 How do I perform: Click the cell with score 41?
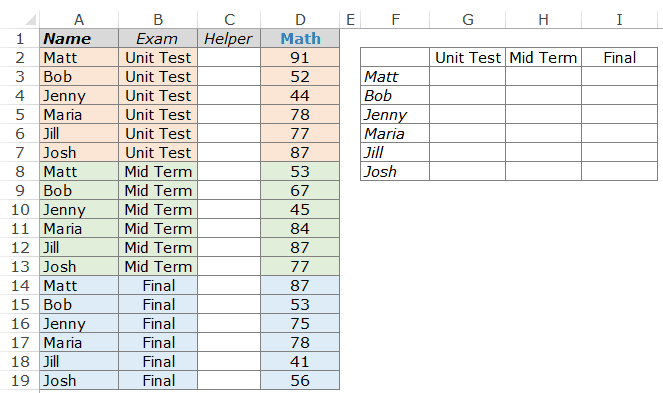point(300,362)
